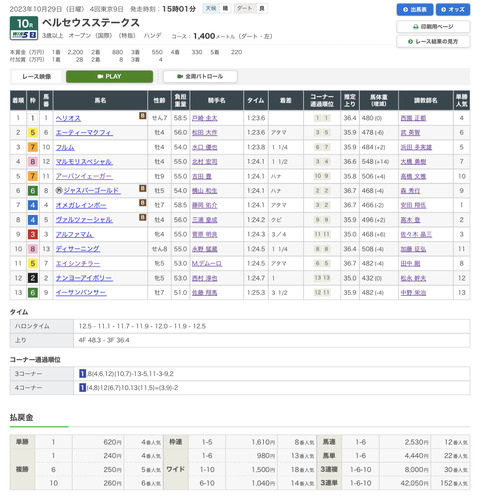Screen dimensions: 480x497
Task: Open horse link エーティーマクフィ
Action: pyautogui.click(x=84, y=133)
